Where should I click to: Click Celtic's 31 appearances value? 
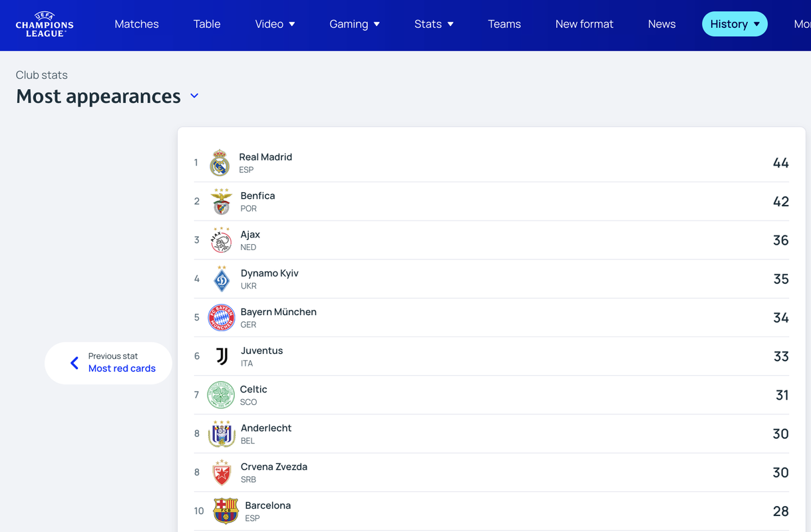(782, 395)
